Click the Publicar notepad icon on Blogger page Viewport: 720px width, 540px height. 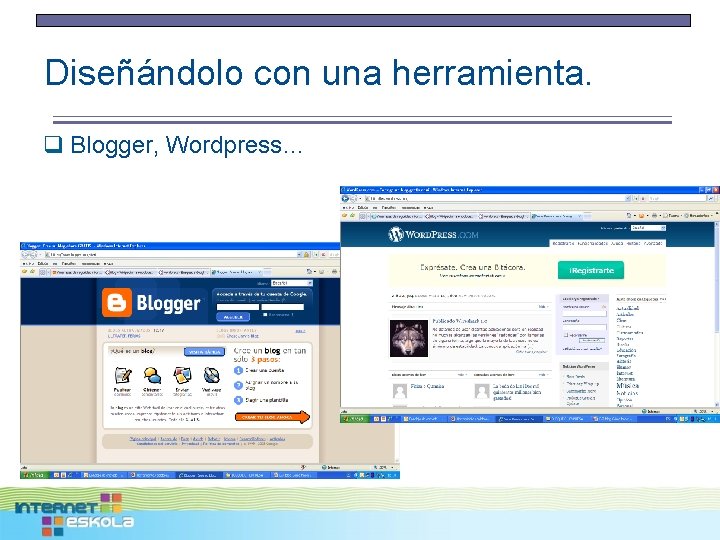(x=123, y=376)
